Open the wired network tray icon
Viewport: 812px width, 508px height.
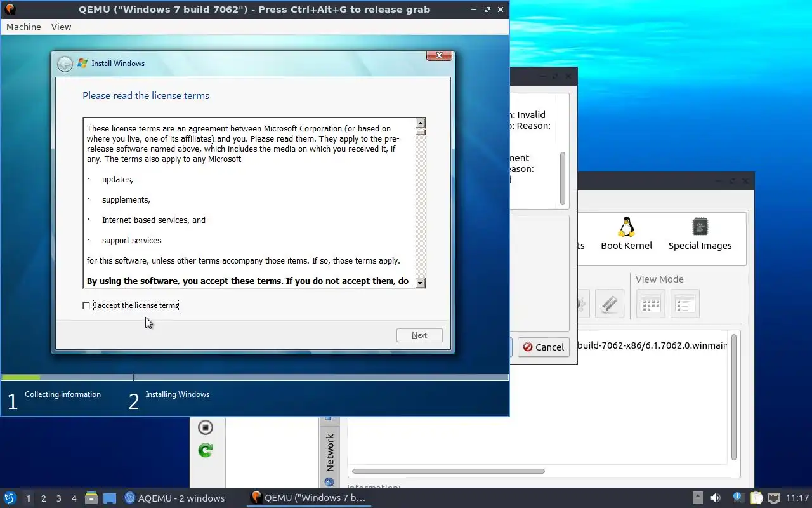click(774, 498)
